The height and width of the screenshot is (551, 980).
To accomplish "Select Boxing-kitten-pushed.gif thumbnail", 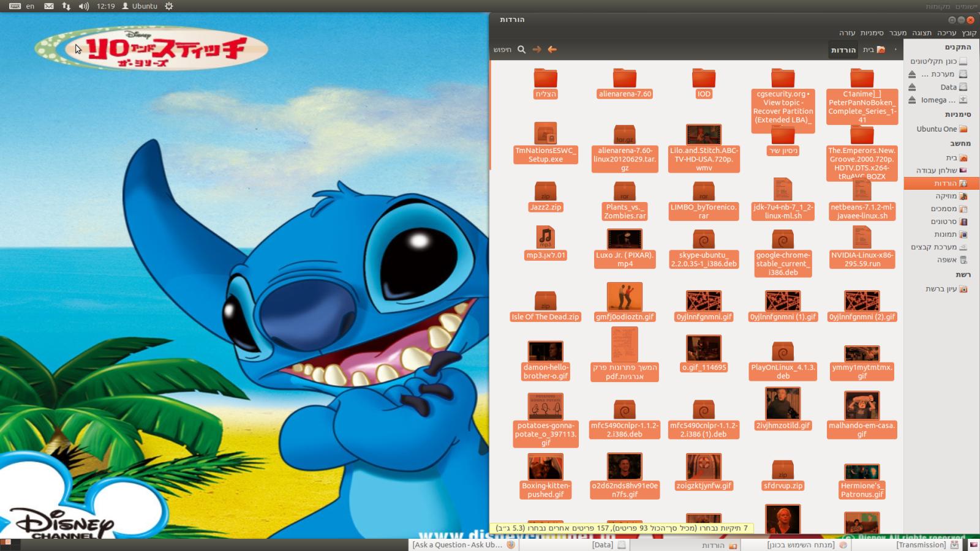I will [545, 467].
